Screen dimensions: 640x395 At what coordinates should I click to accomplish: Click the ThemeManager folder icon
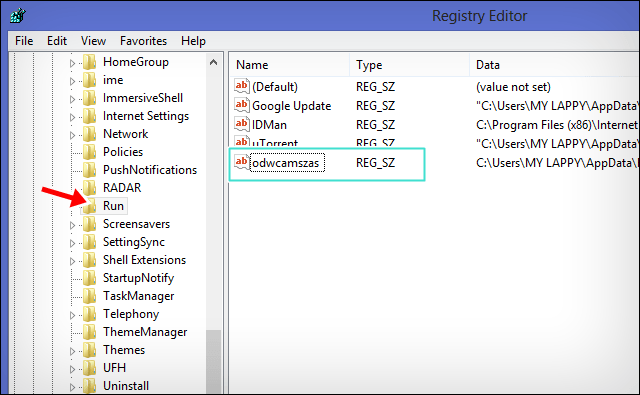(x=89, y=332)
